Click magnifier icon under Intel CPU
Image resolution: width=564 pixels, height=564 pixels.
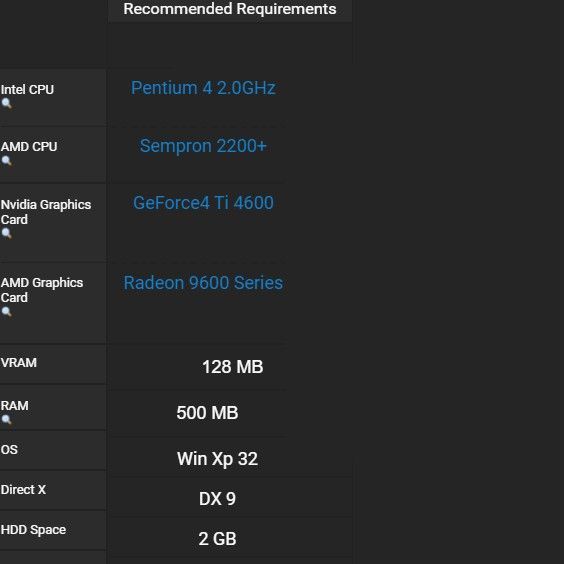point(6,104)
